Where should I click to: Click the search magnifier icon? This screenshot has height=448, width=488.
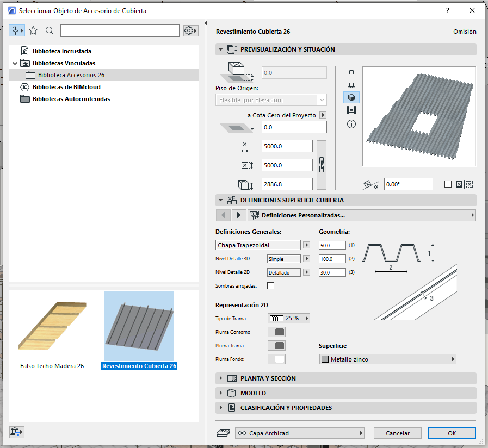50,30
